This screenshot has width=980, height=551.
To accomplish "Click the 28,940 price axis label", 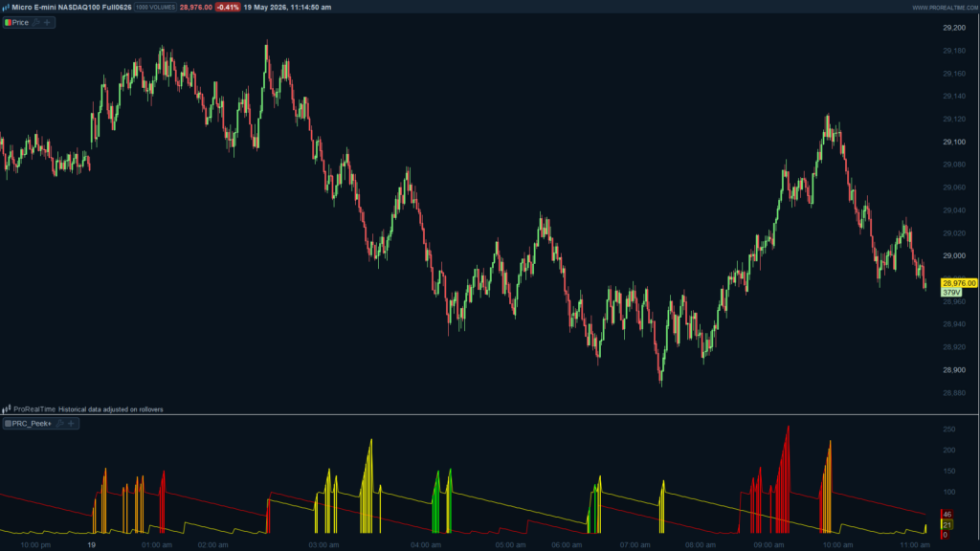I will [x=954, y=324].
